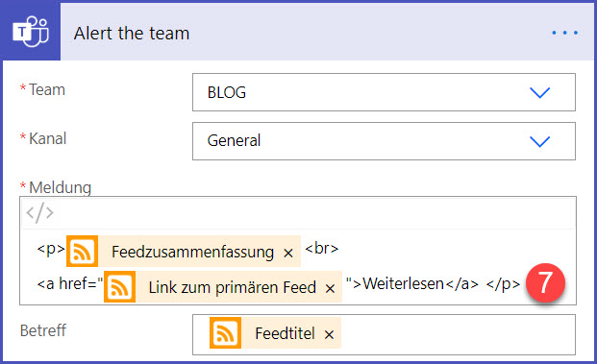Viewport: 597px width, 364px height.
Task: Select the Link zum primären Feed token
Action: (x=223, y=286)
